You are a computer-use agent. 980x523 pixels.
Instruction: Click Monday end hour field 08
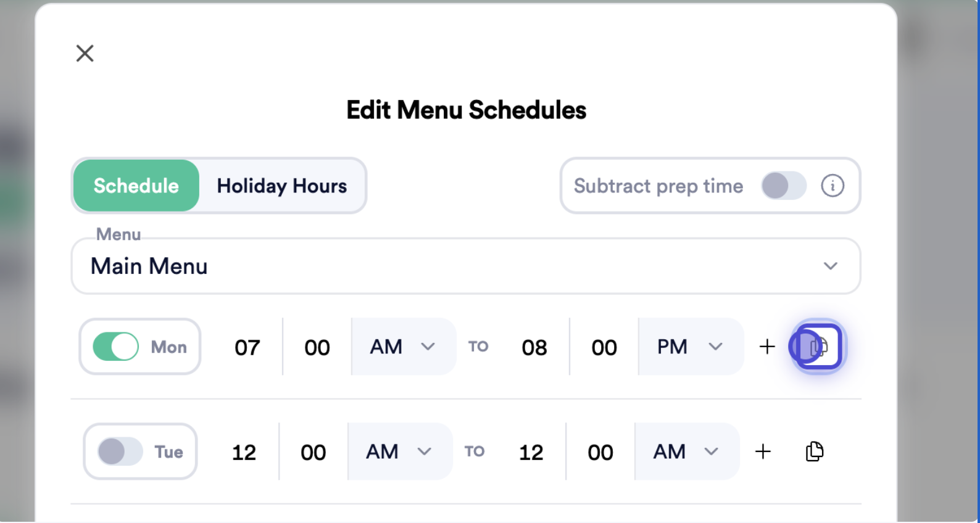pos(534,347)
